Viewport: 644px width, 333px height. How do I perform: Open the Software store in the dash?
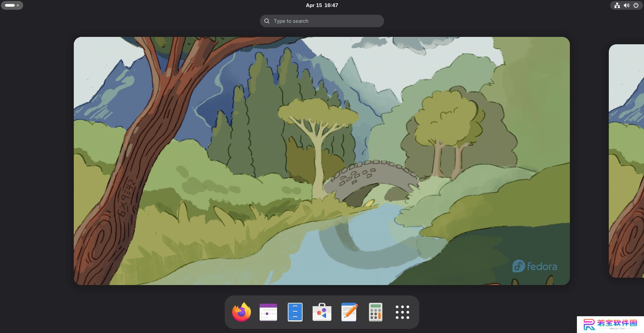[322, 312]
